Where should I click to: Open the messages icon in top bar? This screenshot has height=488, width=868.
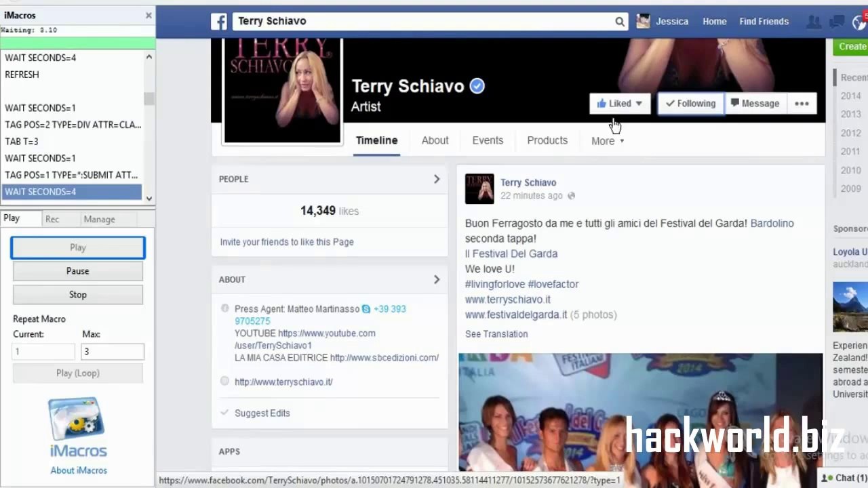[837, 22]
